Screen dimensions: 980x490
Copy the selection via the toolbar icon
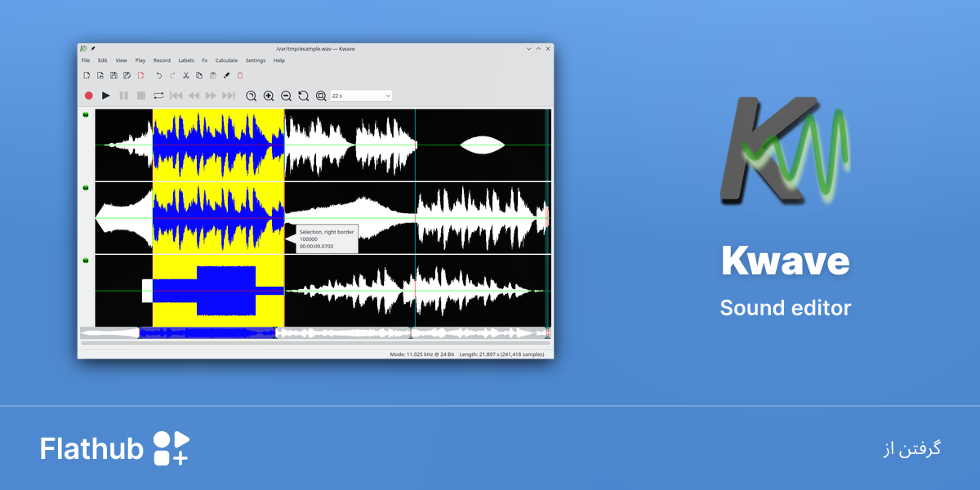[x=199, y=76]
